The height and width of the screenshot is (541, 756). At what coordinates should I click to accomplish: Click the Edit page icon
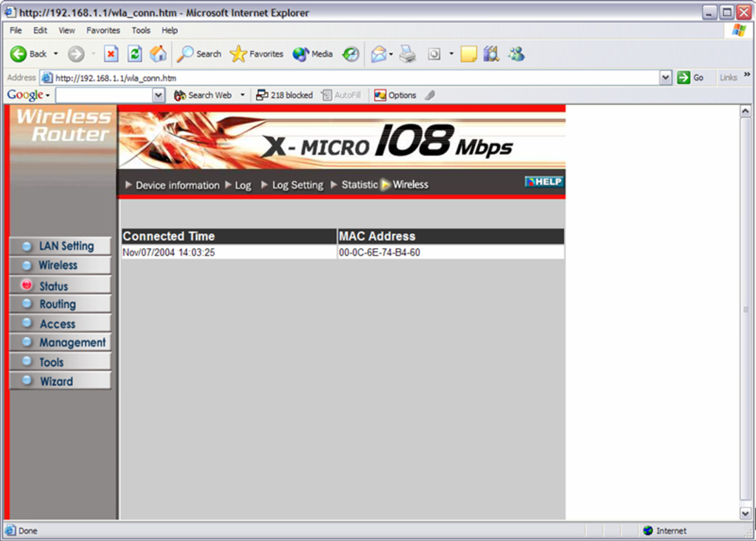point(434,54)
